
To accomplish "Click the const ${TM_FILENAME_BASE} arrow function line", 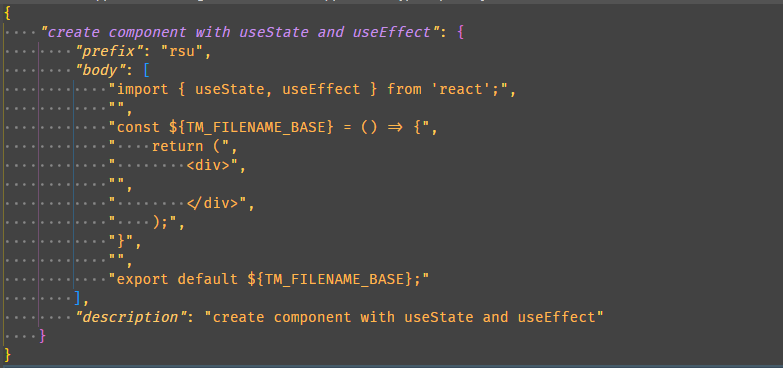I will pos(273,128).
